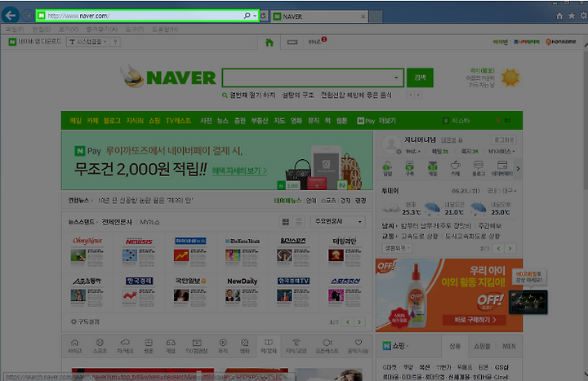Open the font selector dropdown in Naver toolbar
The width and height of the screenshot is (588, 381).
87,42
